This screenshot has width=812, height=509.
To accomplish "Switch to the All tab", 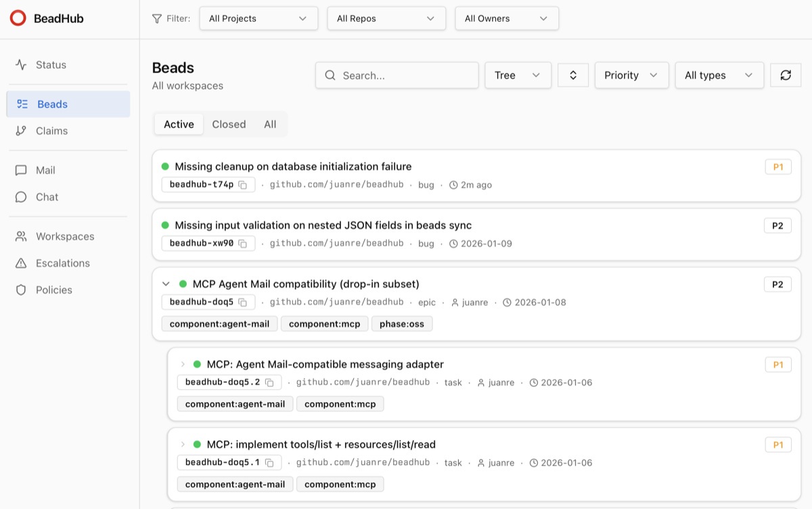I will click(270, 125).
